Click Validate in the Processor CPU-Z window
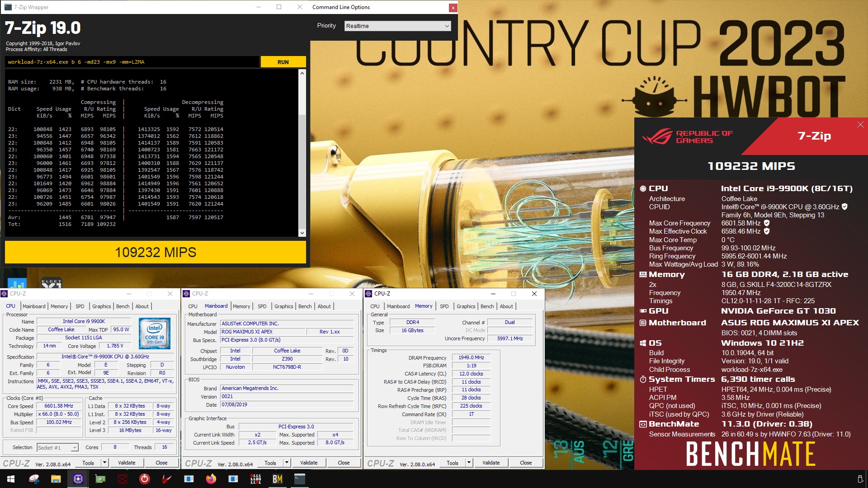The height and width of the screenshot is (488, 868). click(x=127, y=463)
